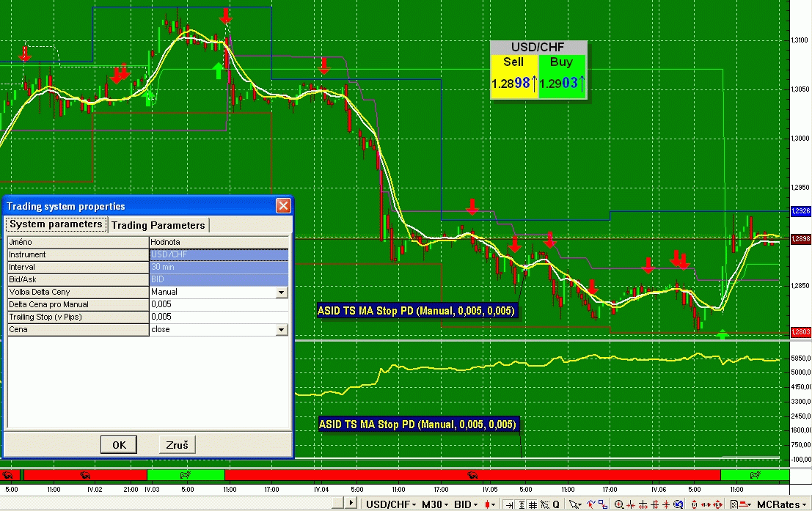Open the USD/CHF instrument dropdown in toolbar
This screenshot has height=511, width=812.
[392, 504]
